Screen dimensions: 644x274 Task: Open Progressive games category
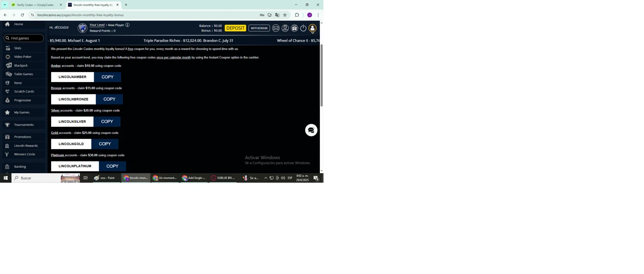point(22,100)
